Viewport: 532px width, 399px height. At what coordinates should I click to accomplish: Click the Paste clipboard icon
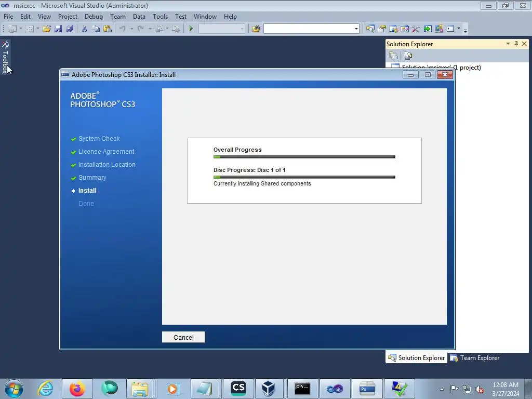coord(107,29)
